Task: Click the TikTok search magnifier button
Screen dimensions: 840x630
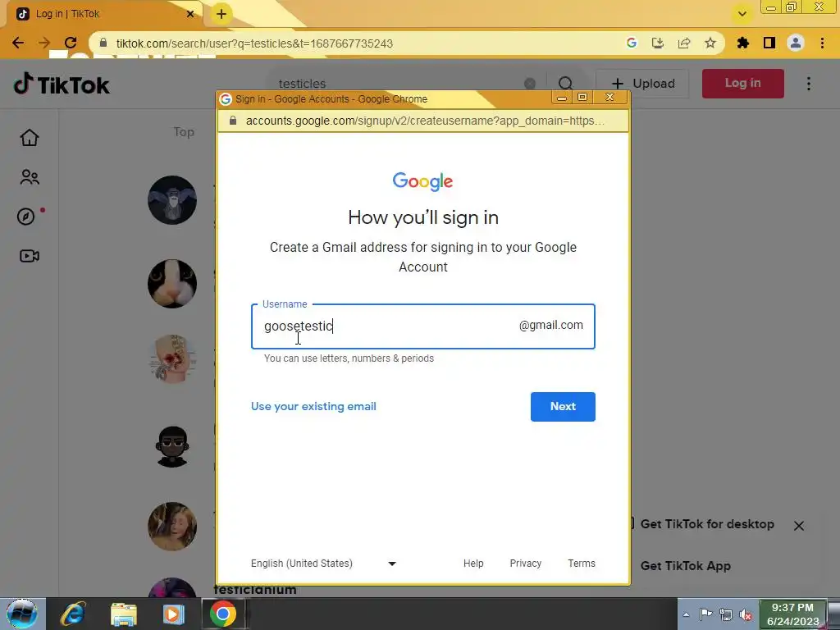Action: point(565,84)
